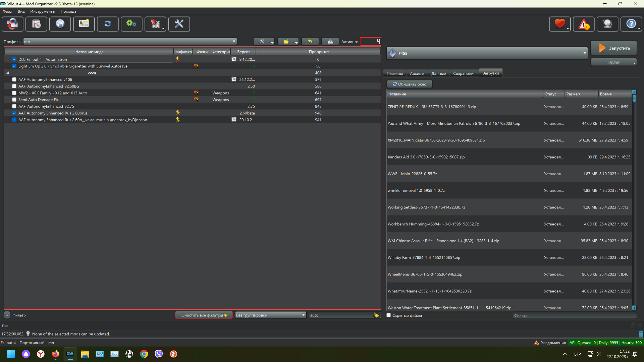This screenshot has width=644, height=362.
Task: Open the Без группировки grouping dropdown
Action: pyautogui.click(x=270, y=315)
